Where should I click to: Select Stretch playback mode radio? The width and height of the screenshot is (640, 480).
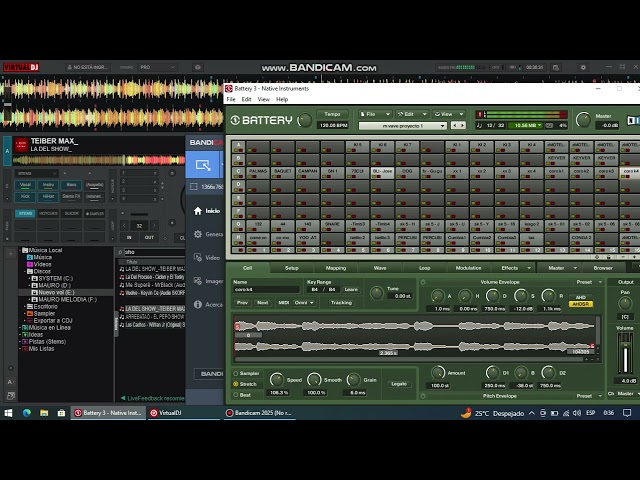tap(236, 384)
